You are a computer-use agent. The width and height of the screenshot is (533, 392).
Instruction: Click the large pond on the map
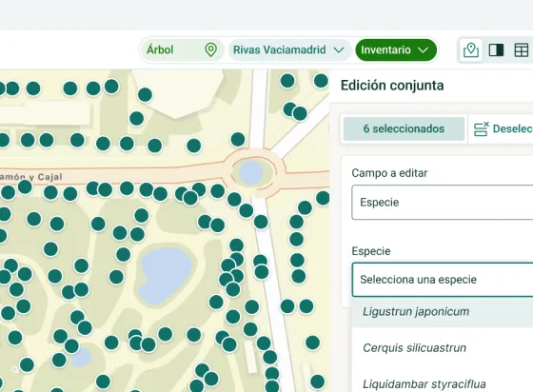pos(166,276)
